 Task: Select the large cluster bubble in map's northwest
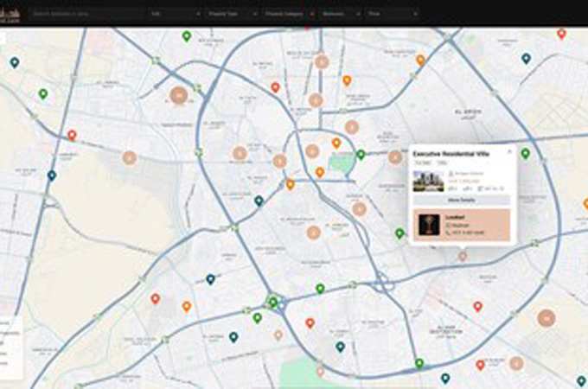[x=178, y=95]
